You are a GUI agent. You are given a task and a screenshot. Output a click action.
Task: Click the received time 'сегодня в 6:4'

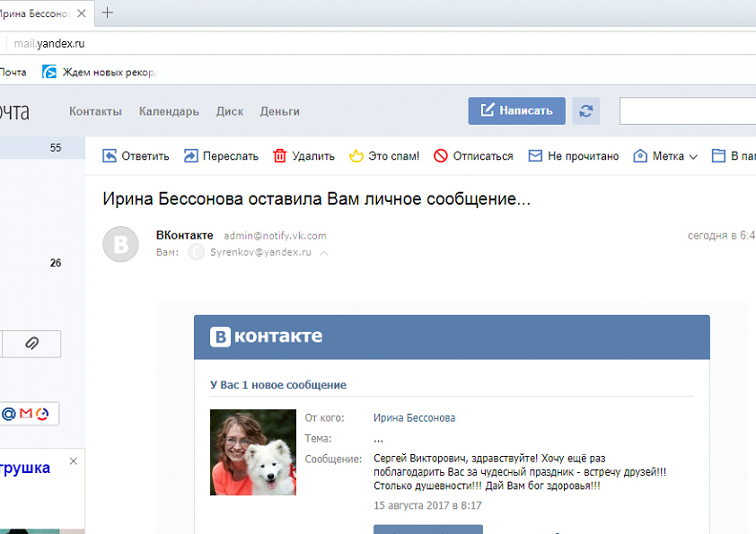pos(721,235)
